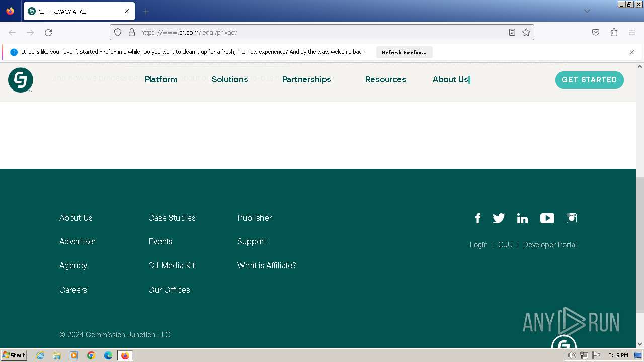Open the Developer Portal link
This screenshot has height=362, width=644.
click(x=550, y=245)
